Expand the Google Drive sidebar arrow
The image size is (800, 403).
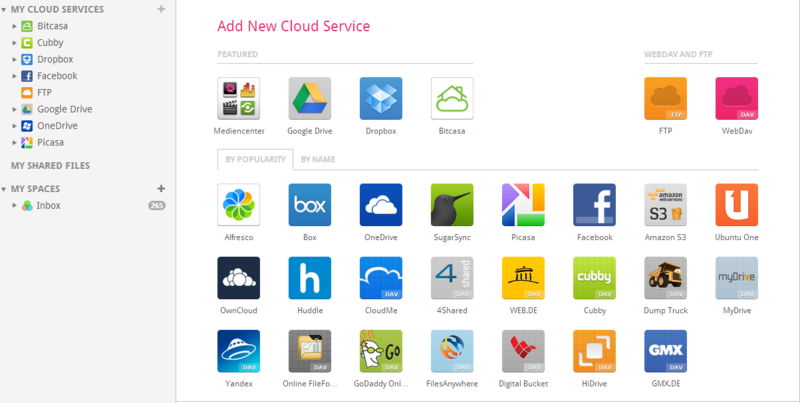click(14, 109)
